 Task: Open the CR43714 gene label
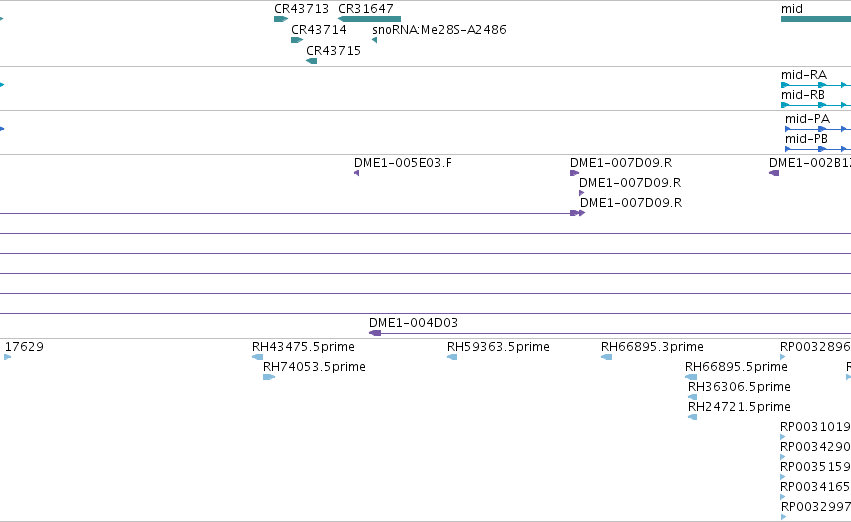[x=319, y=30]
